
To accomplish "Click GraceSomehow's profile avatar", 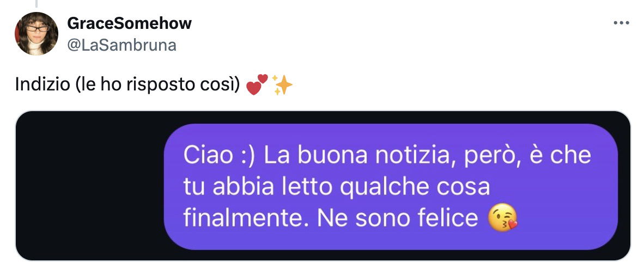I will pyautogui.click(x=37, y=34).
